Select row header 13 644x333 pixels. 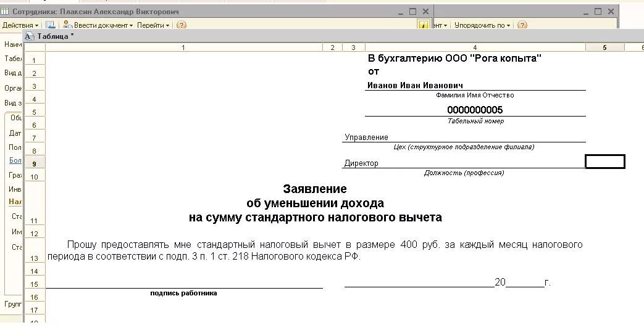pos(35,251)
